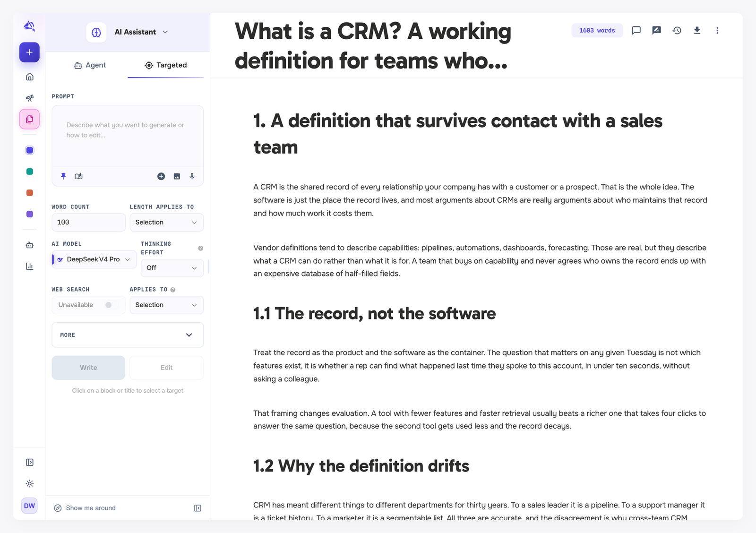Screen dimensions: 756x533
Task: Open the telescope explore icon
Action: click(29, 98)
